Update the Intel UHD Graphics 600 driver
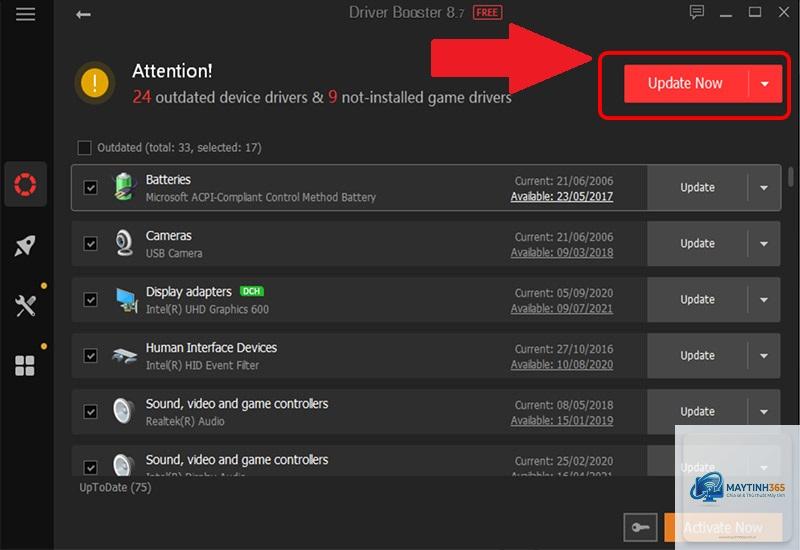Viewport: 800px width, 550px height. point(697,300)
